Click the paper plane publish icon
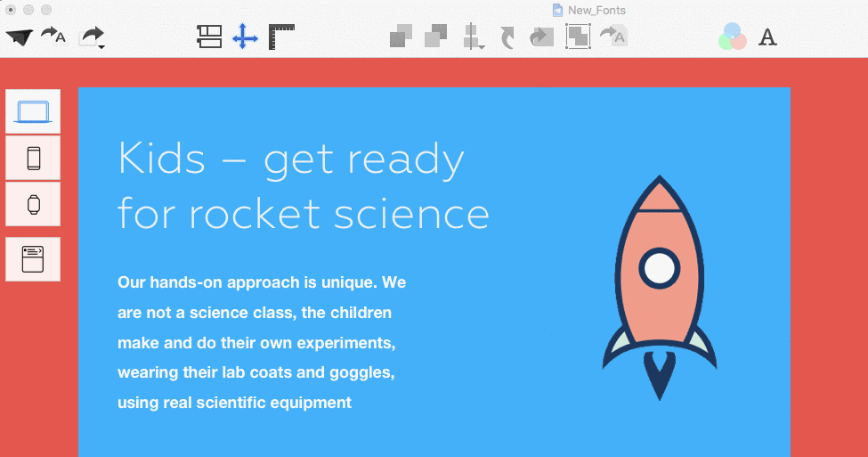The height and width of the screenshot is (457, 868). [20, 37]
